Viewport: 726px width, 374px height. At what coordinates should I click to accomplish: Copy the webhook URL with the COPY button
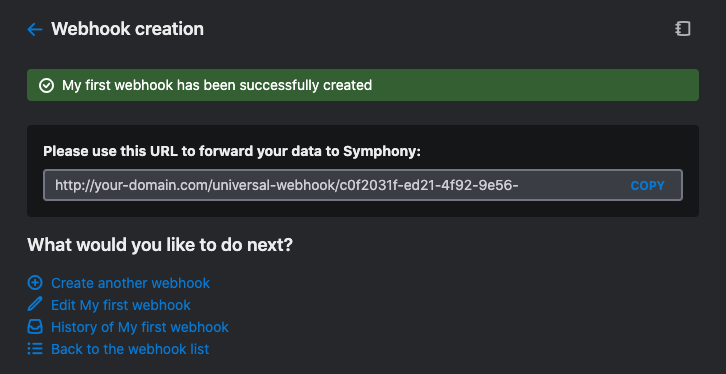click(647, 186)
